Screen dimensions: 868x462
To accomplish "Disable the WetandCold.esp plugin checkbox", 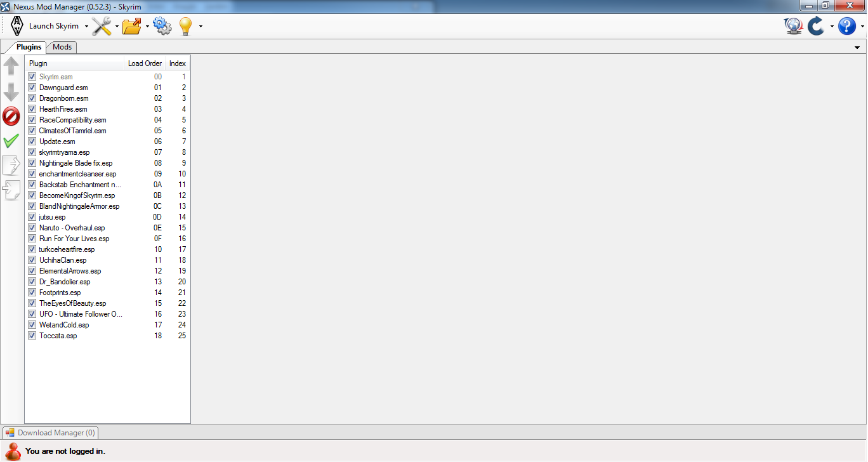I will (32, 325).
